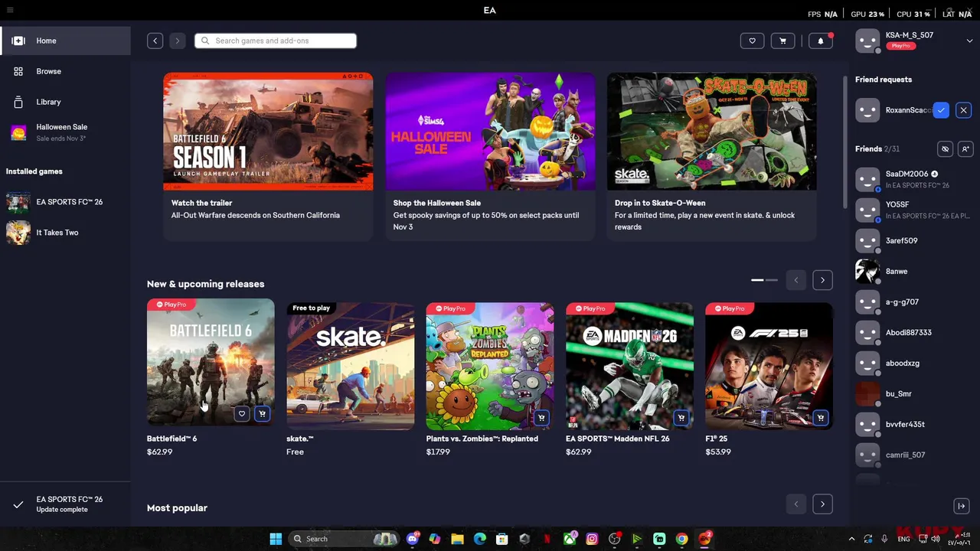
Task: Open friend 3aref509
Action: click(x=913, y=240)
